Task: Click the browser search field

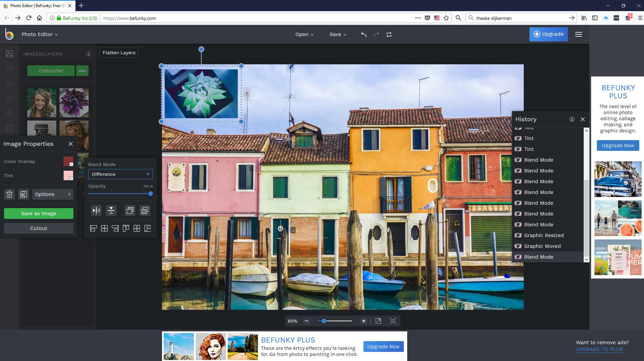Action: click(x=521, y=18)
